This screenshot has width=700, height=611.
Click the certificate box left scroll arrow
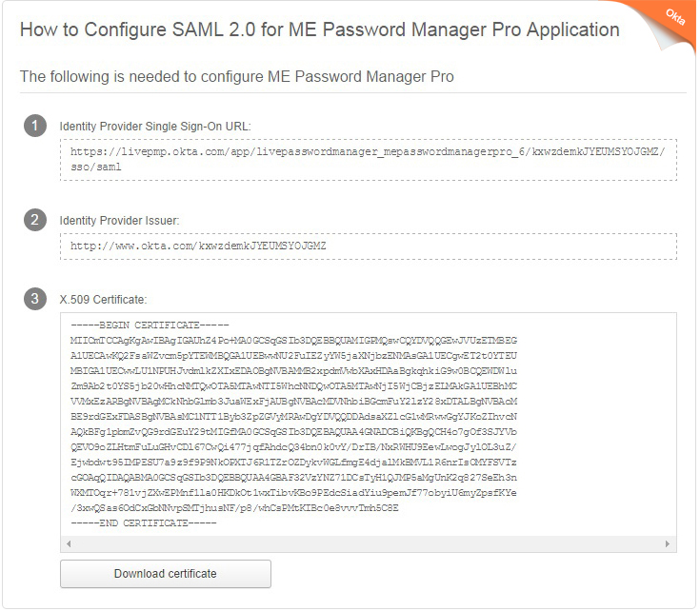(69, 543)
